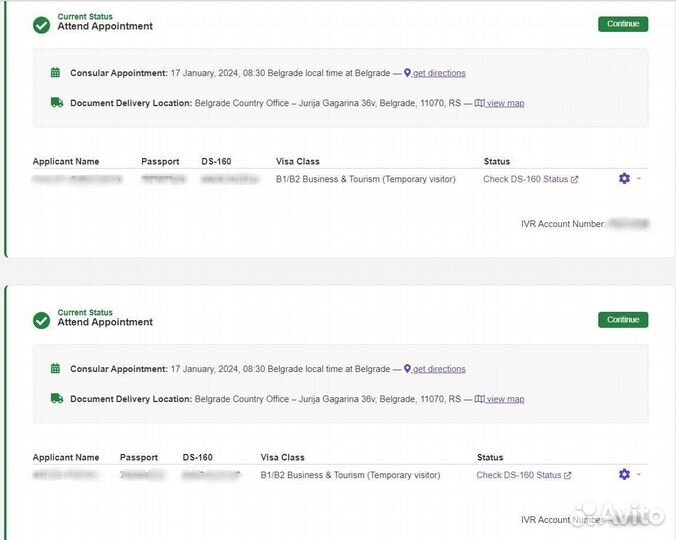676x540 pixels.
Task: Open the 'get directions' link in the bottom card
Action: pos(438,369)
